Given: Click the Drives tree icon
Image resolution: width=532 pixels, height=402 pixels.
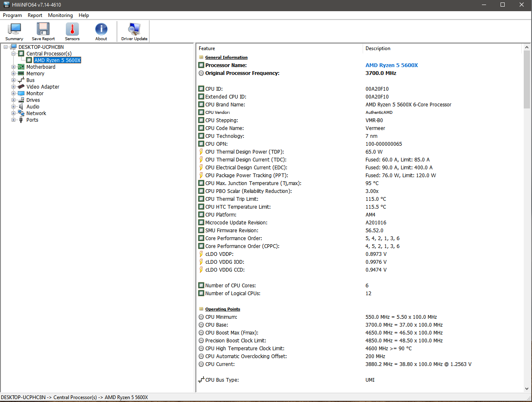Looking at the screenshot, I should pyautogui.click(x=21, y=100).
